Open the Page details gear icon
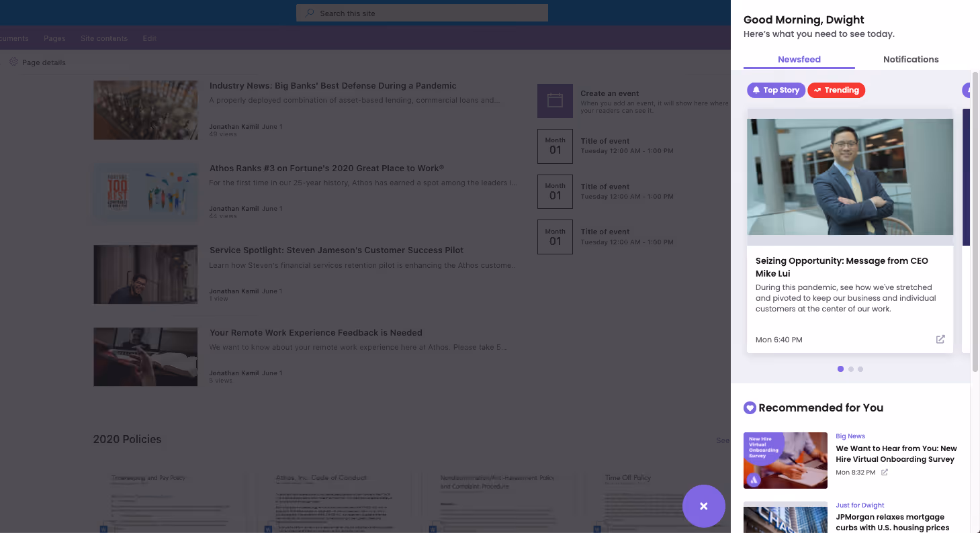This screenshot has height=533, width=980. tap(13, 62)
